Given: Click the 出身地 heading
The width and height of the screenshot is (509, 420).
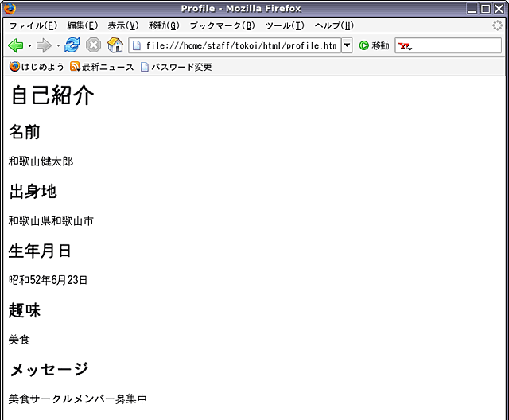Looking at the screenshot, I should point(33,192).
